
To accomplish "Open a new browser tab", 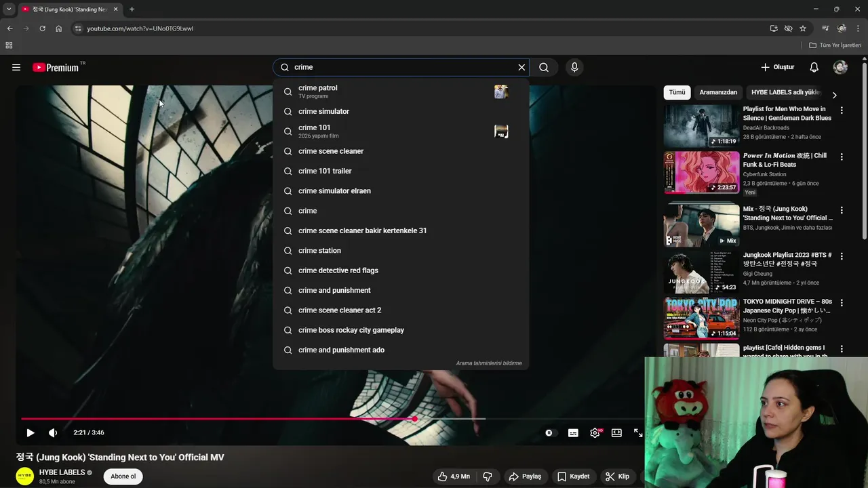I will [132, 9].
